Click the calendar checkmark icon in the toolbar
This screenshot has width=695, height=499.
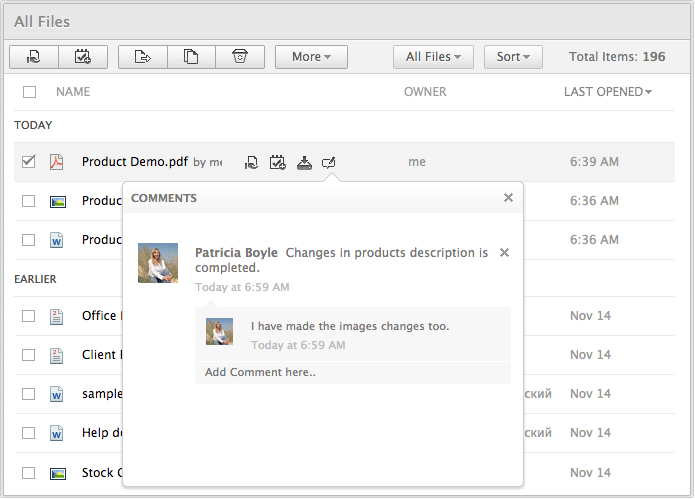[83, 57]
